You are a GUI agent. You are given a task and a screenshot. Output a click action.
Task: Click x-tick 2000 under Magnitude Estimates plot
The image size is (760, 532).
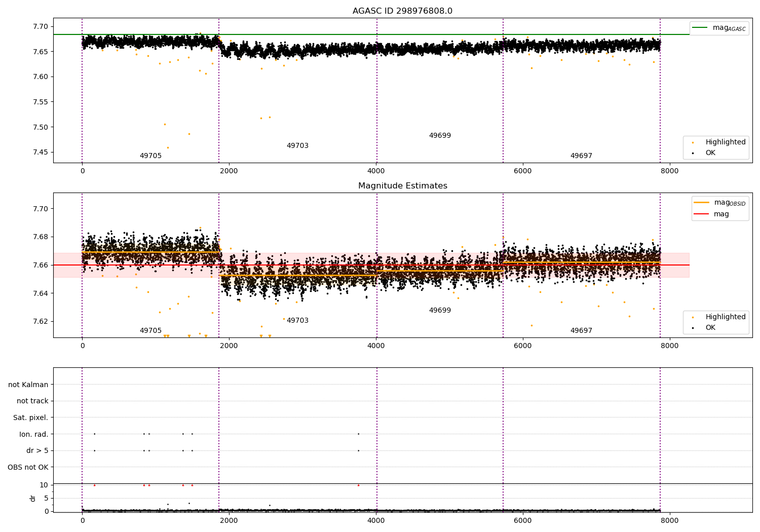point(229,346)
